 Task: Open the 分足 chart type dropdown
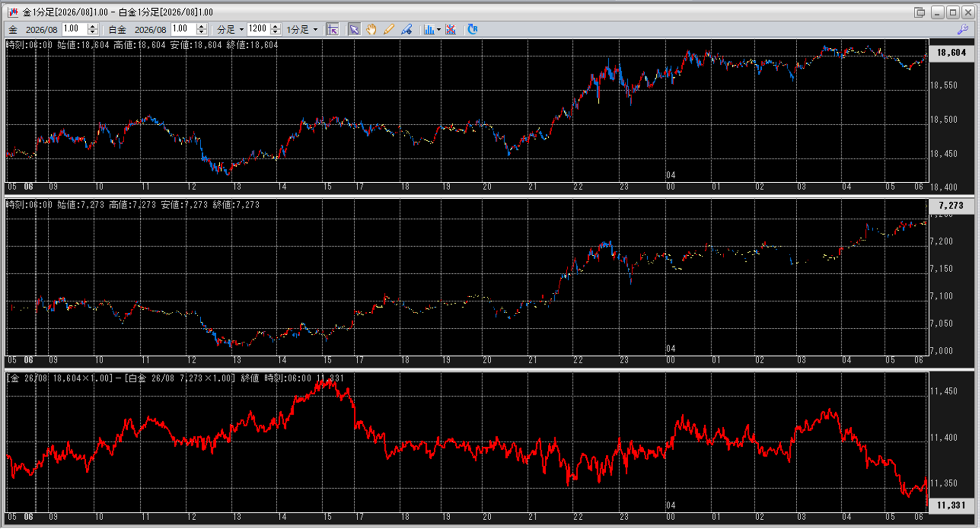click(230, 30)
